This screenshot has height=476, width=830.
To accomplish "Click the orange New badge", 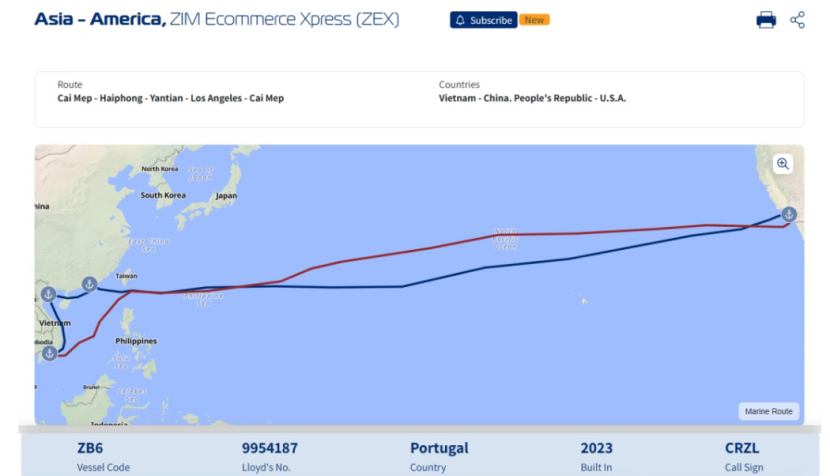I will point(534,20).
